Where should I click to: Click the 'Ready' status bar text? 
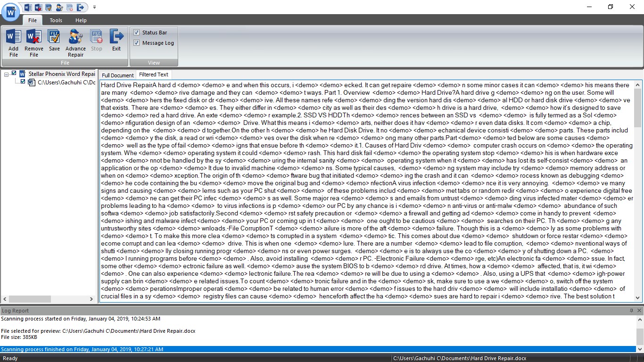[x=10, y=358]
